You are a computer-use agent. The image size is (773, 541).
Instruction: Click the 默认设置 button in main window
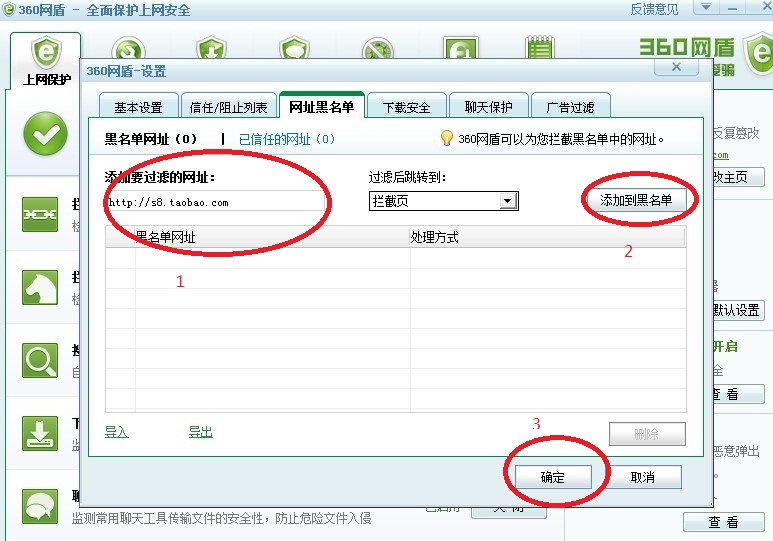tap(737, 310)
